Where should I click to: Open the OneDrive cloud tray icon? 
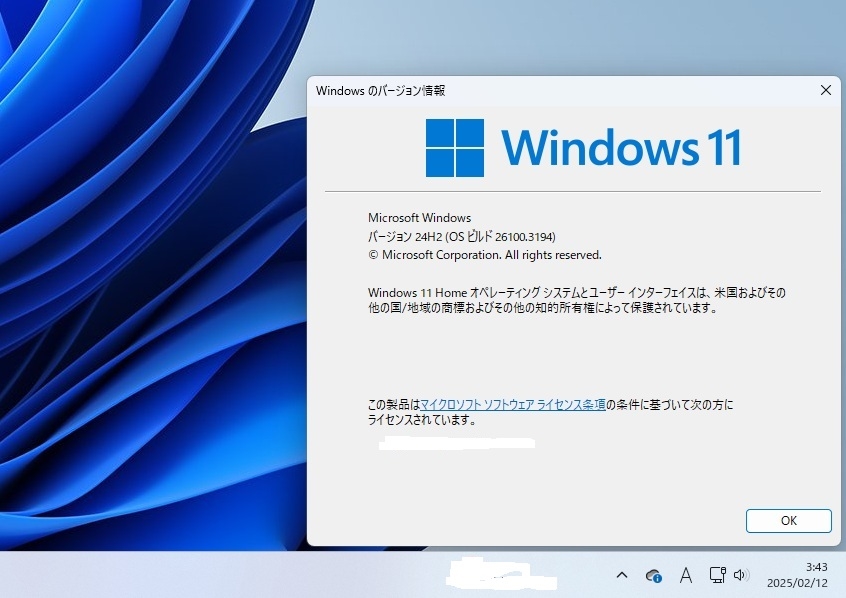(x=654, y=576)
